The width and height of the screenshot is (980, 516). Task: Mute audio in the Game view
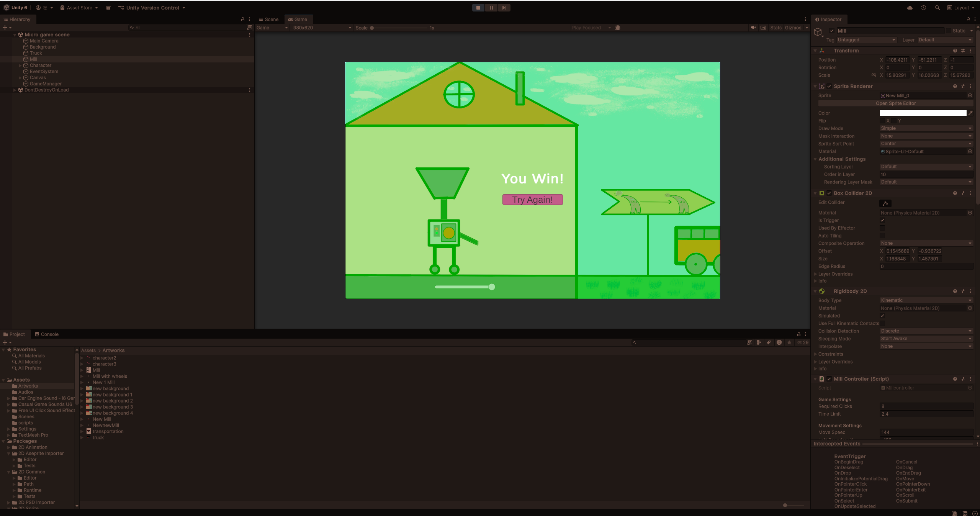point(753,28)
